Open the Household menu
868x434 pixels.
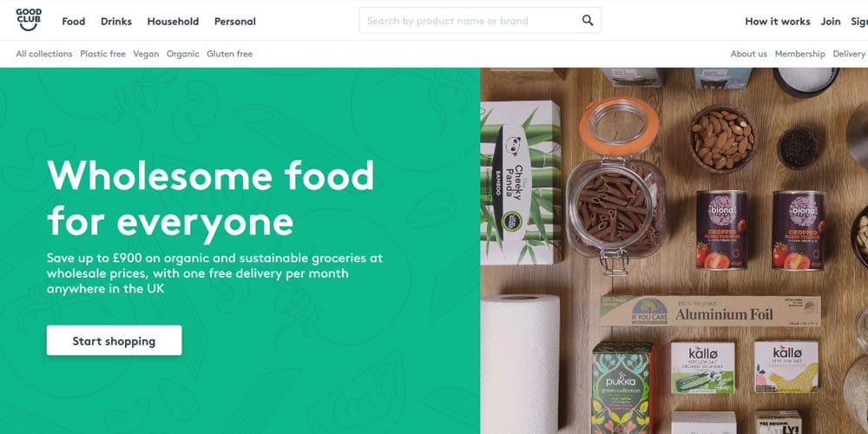173,22
